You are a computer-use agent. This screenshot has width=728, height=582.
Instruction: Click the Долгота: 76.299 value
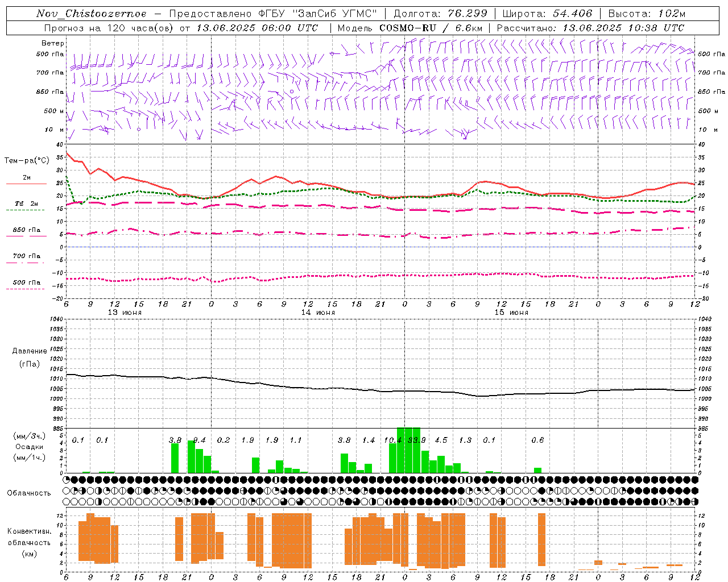click(440, 14)
